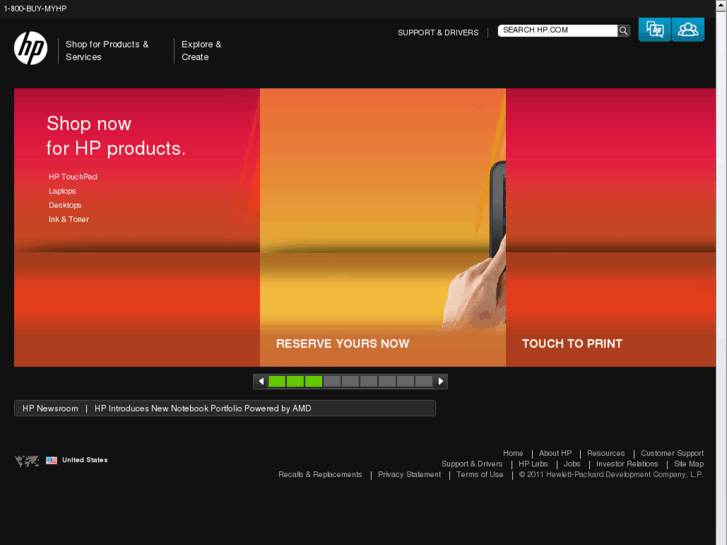Screen dimensions: 727x545
Task: Expand Explore & Create menu
Action: click(201, 51)
